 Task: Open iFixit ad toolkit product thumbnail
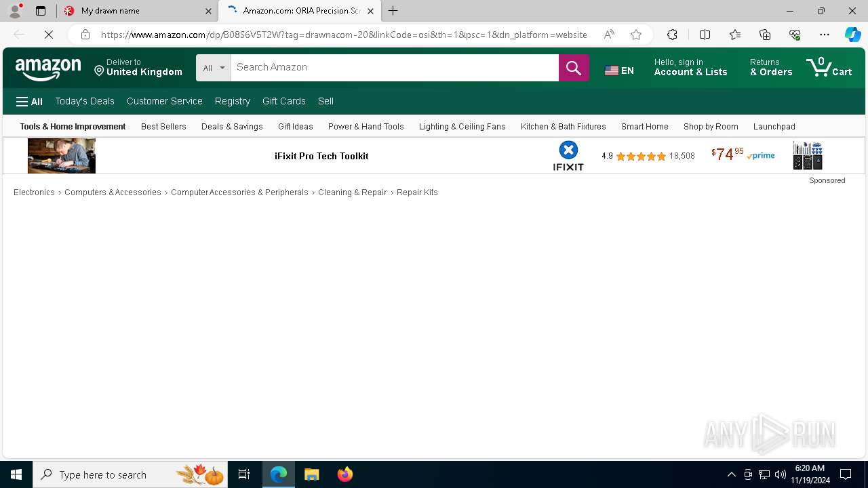(808, 156)
